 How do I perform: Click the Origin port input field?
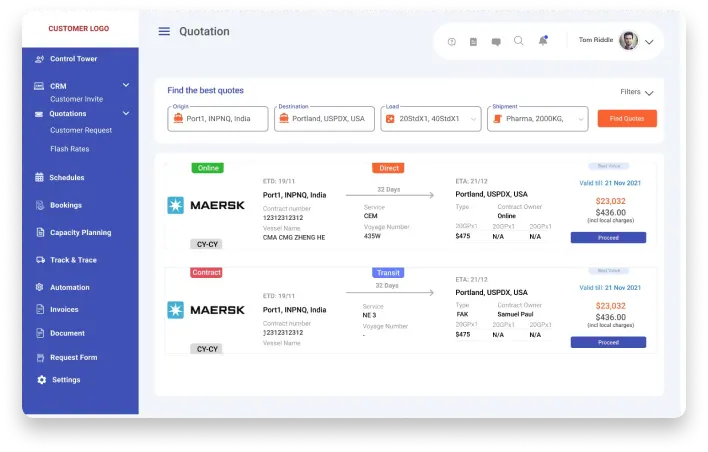coord(218,119)
